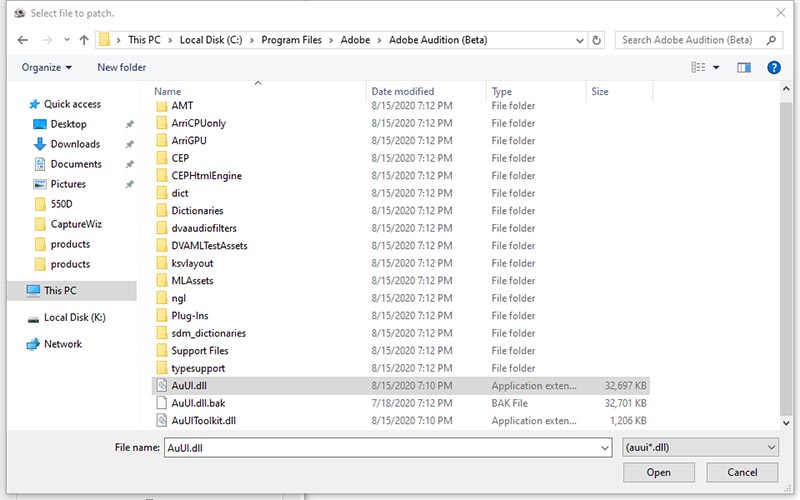Sort by the Size column header
The height and width of the screenshot is (500, 800).
pyautogui.click(x=599, y=91)
